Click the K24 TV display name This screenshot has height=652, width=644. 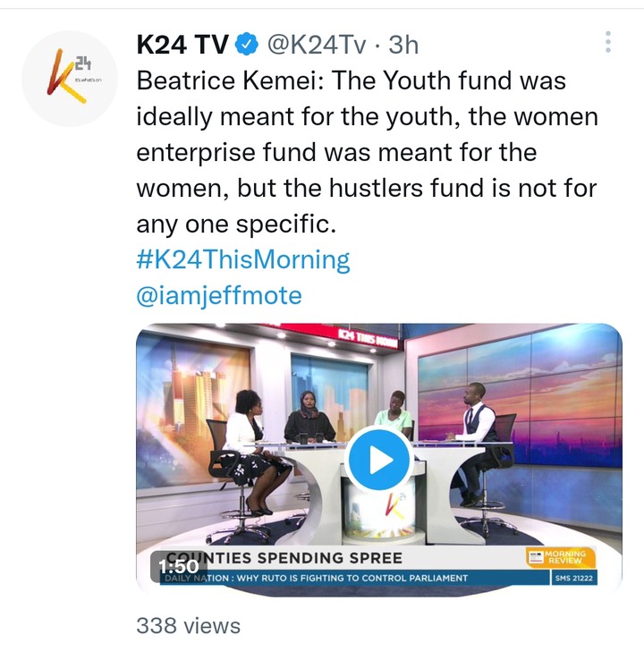point(182,45)
